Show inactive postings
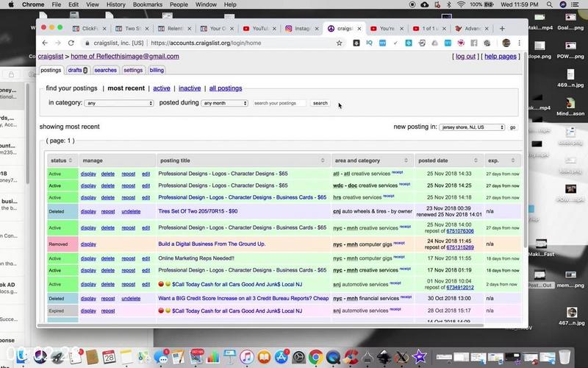Image resolution: width=588 pixels, height=368 pixels. pos(190,88)
